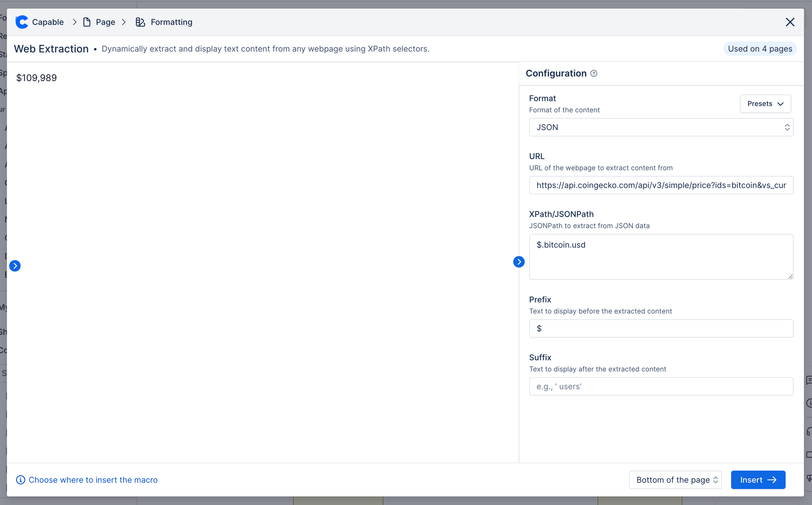Viewport: 812px width, 505px height.
Task: Open Bottom of the page dropdown
Action: click(675, 480)
